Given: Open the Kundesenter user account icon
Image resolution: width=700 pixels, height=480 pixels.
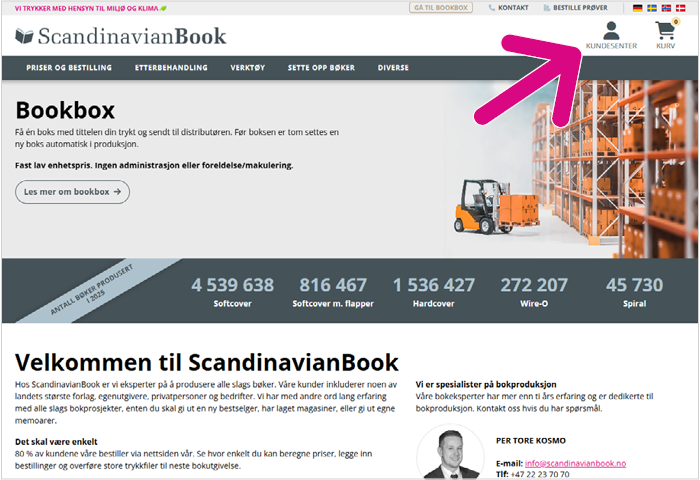Looking at the screenshot, I should [611, 31].
